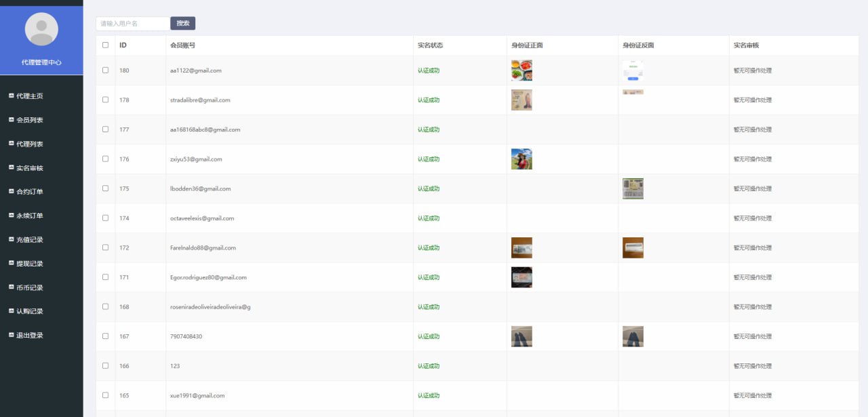The height and width of the screenshot is (417, 868).
Task: Click the icon beside 退出登录
Action: (11, 335)
